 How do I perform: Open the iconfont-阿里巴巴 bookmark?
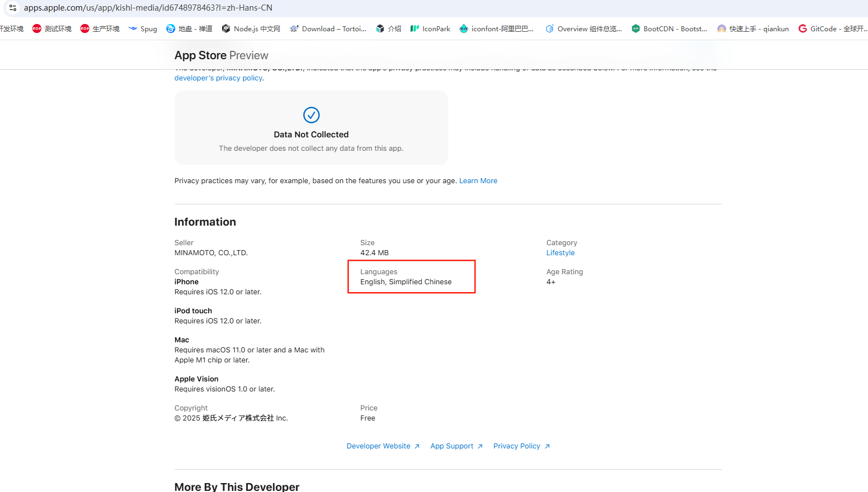pyautogui.click(x=496, y=29)
